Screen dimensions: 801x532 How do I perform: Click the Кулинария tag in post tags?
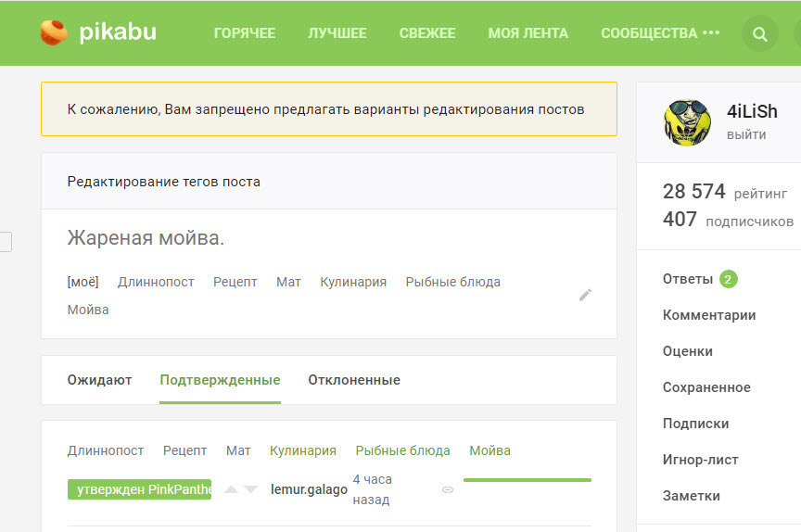tap(353, 282)
